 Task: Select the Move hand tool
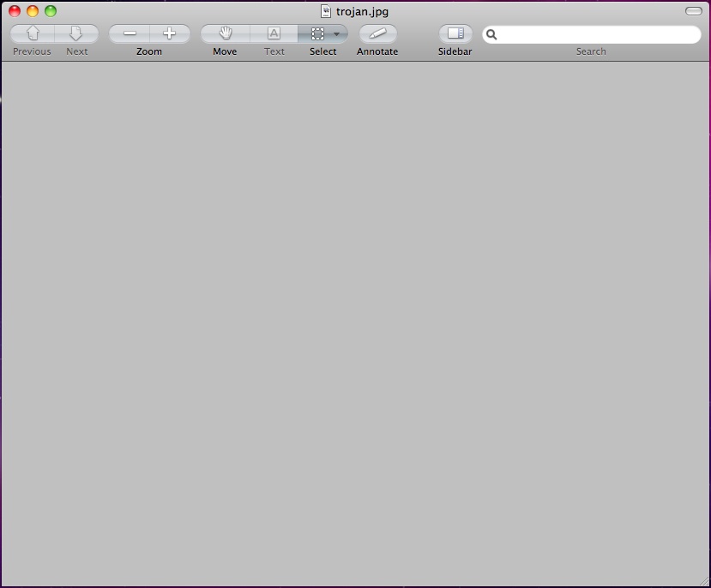(226, 34)
